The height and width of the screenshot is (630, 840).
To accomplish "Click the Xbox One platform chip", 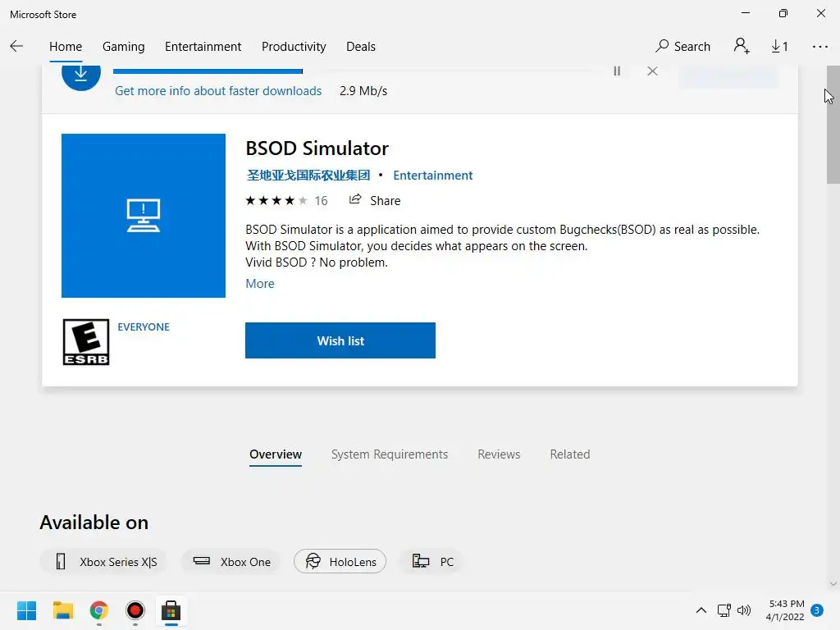I will [231, 561].
